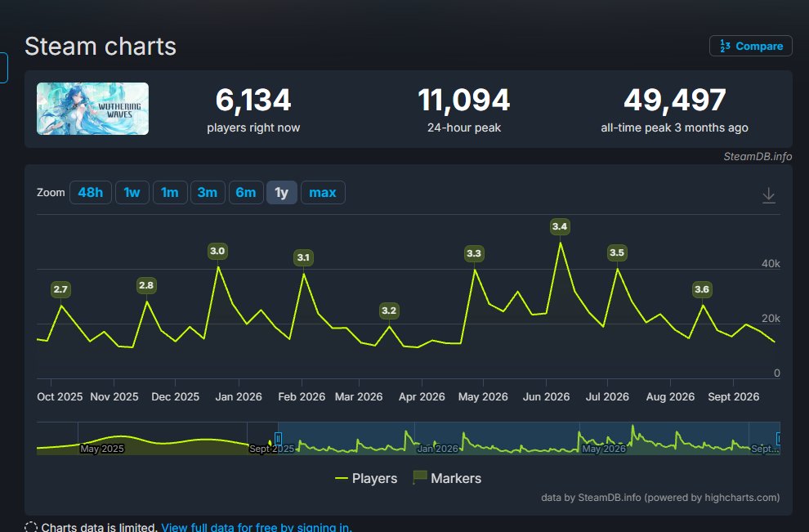
Task: Click the 3.3 version marker
Action: click(x=474, y=253)
